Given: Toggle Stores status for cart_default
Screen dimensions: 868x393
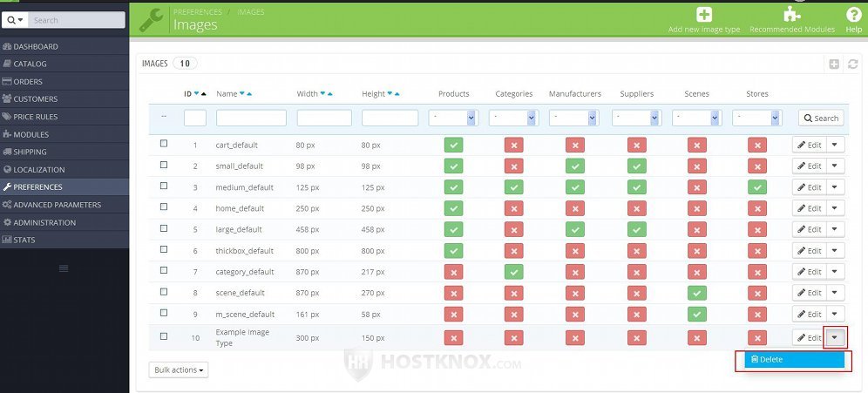Looking at the screenshot, I should [756, 145].
